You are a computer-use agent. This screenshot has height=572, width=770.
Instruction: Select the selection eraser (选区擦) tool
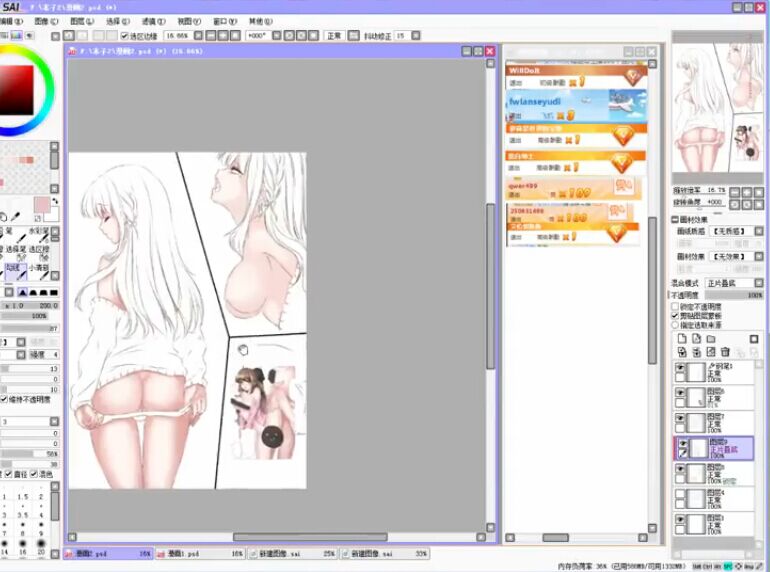39,253
